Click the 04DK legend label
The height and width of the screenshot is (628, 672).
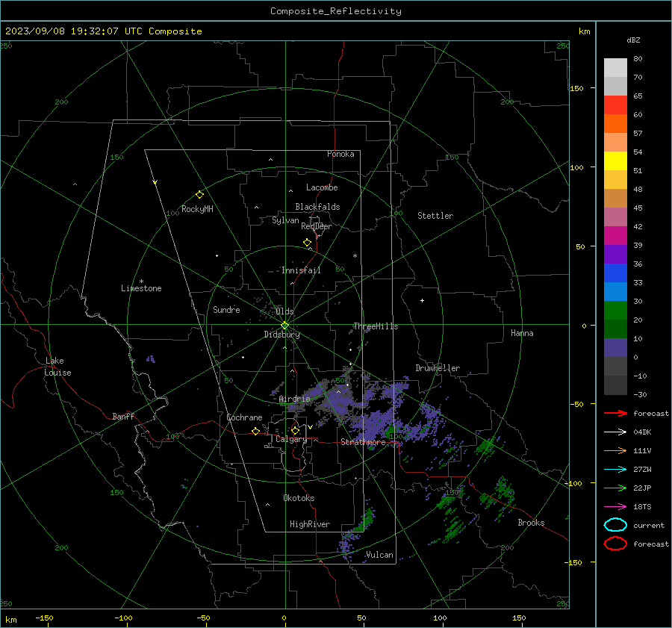tap(642, 432)
